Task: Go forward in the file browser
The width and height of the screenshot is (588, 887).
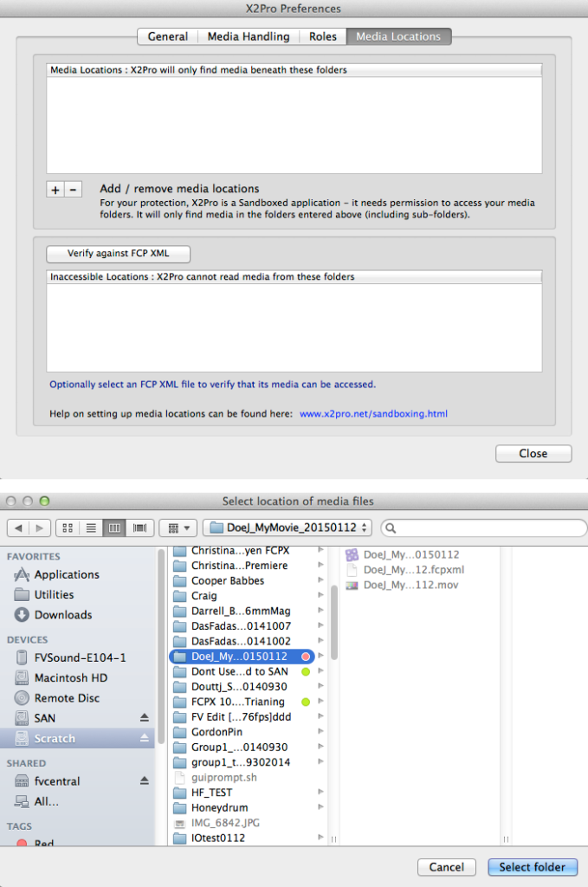Action: [x=40, y=528]
